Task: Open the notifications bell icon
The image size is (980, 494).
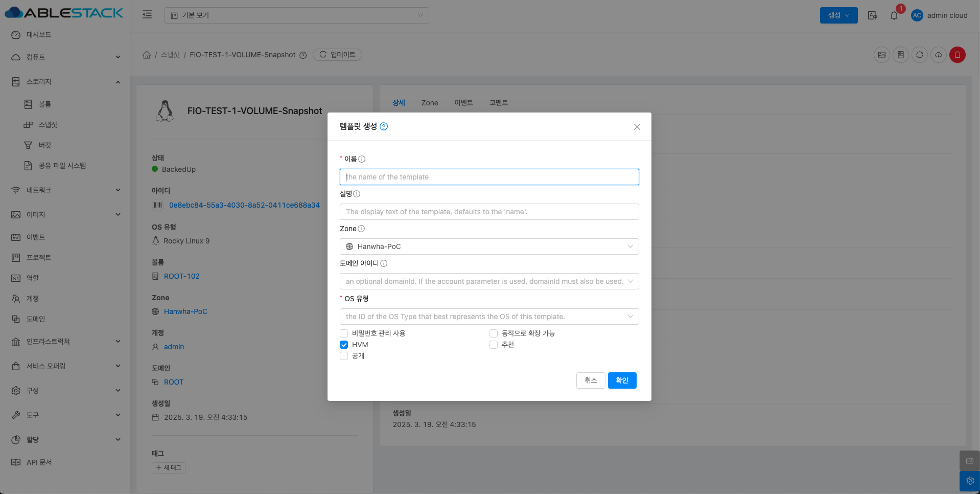Action: (894, 15)
